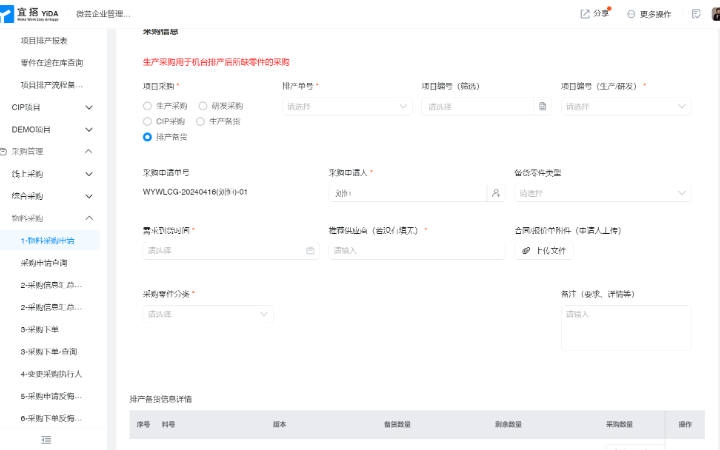Collapse the 采购管理 sidebar group
720x450 pixels.
coord(89,152)
